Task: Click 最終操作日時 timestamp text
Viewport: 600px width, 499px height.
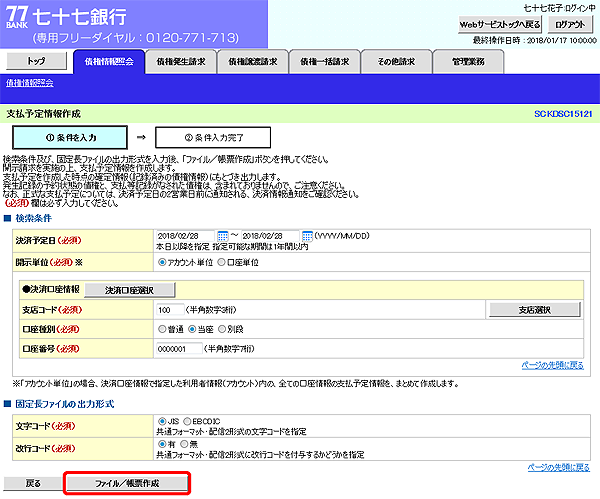Action: tap(535, 40)
